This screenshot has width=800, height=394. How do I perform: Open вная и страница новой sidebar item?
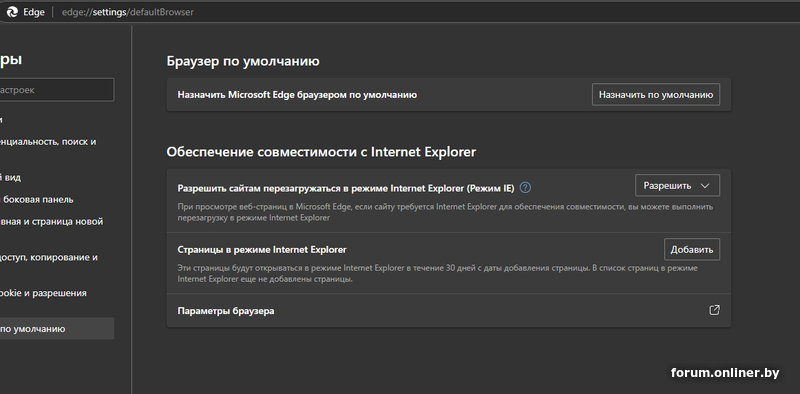pos(52,221)
